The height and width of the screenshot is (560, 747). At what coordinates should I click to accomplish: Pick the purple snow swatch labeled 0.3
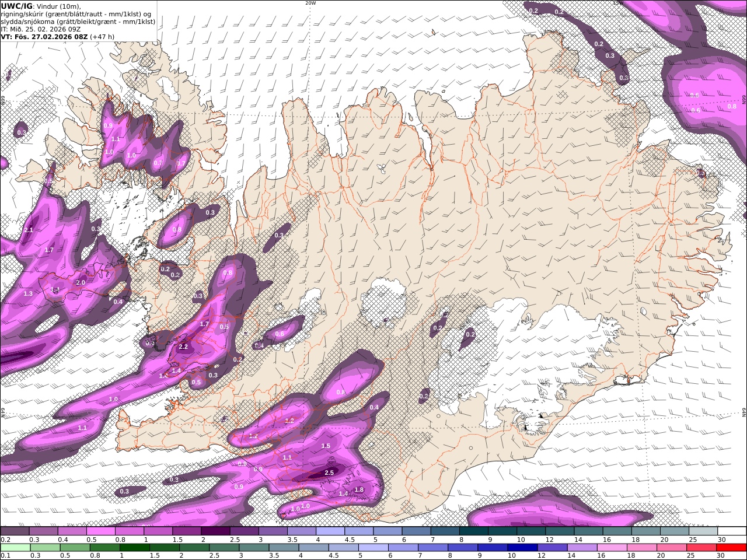[x=43, y=531]
